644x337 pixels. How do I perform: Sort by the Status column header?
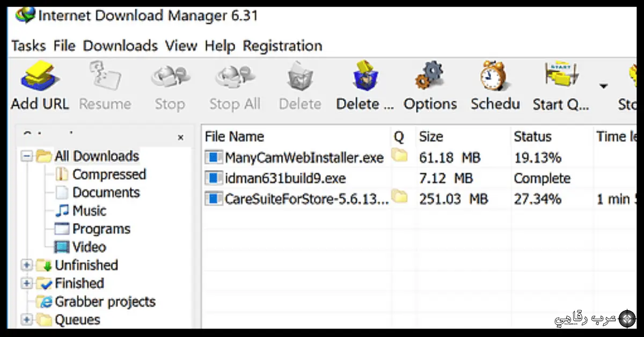(532, 137)
